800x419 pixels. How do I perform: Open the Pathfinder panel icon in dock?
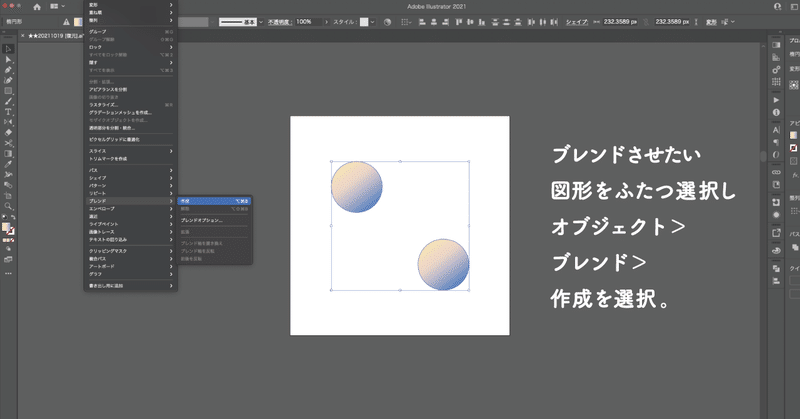[x=776, y=268]
